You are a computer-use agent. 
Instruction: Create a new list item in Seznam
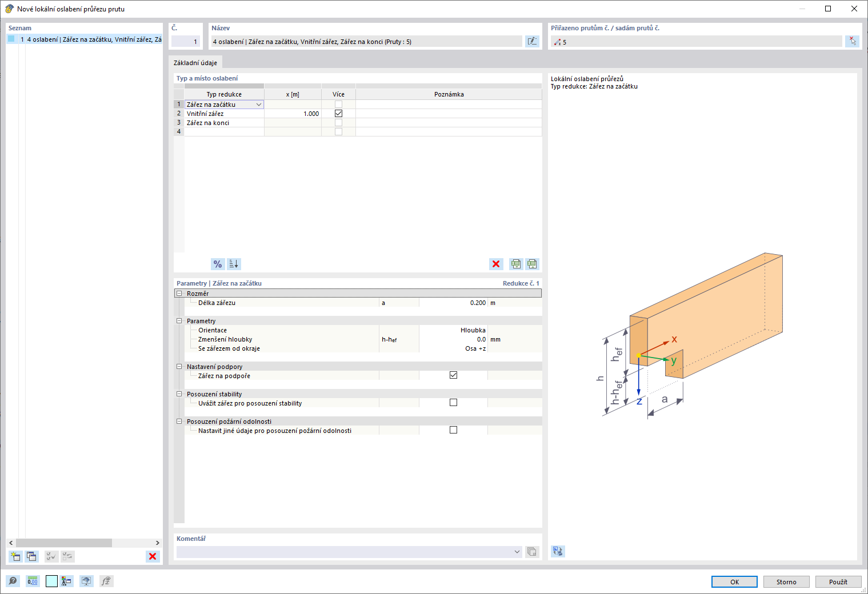pyautogui.click(x=15, y=556)
